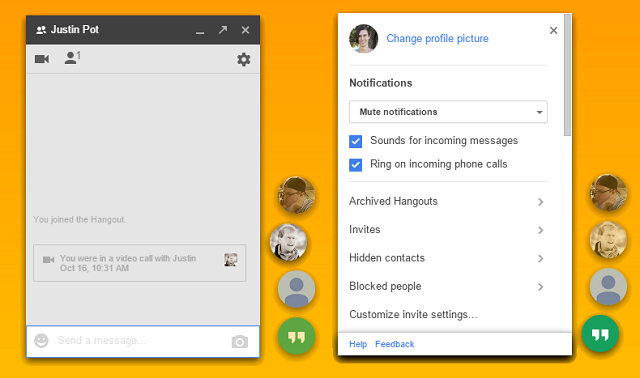Open the default grey avatar contact beside chat window

tap(296, 289)
